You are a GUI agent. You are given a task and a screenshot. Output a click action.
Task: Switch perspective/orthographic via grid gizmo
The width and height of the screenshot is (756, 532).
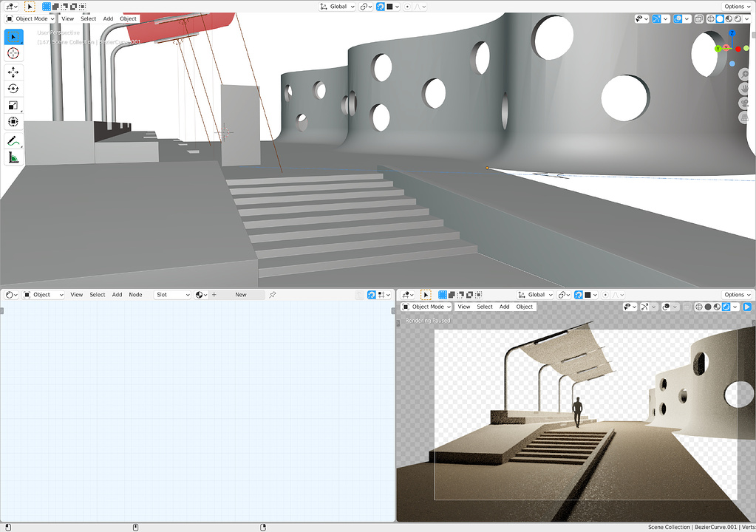746,117
